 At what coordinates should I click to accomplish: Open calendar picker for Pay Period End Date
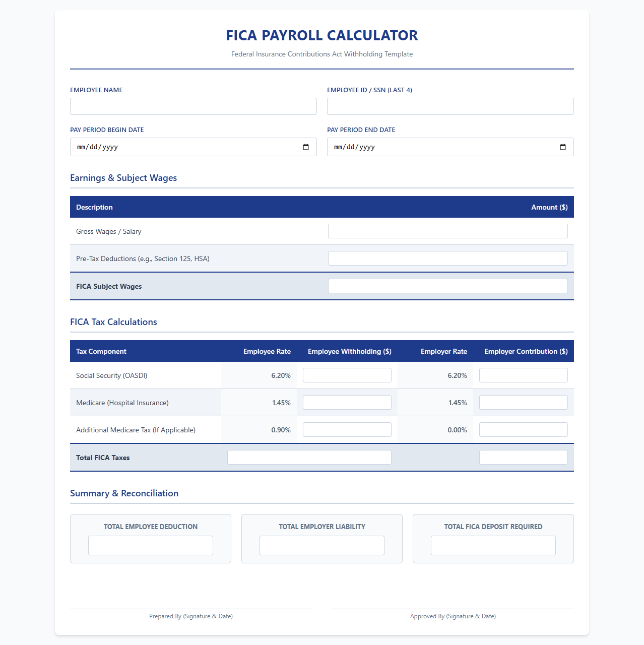tap(563, 147)
